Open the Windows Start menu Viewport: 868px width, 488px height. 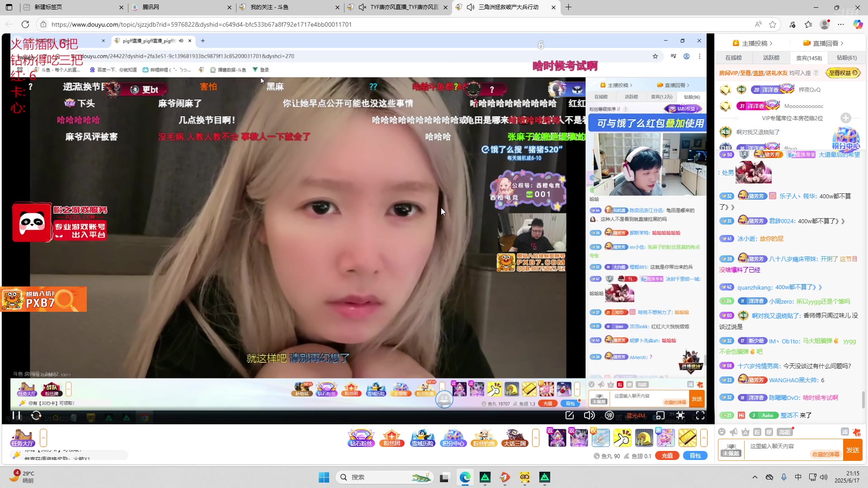coord(324,477)
